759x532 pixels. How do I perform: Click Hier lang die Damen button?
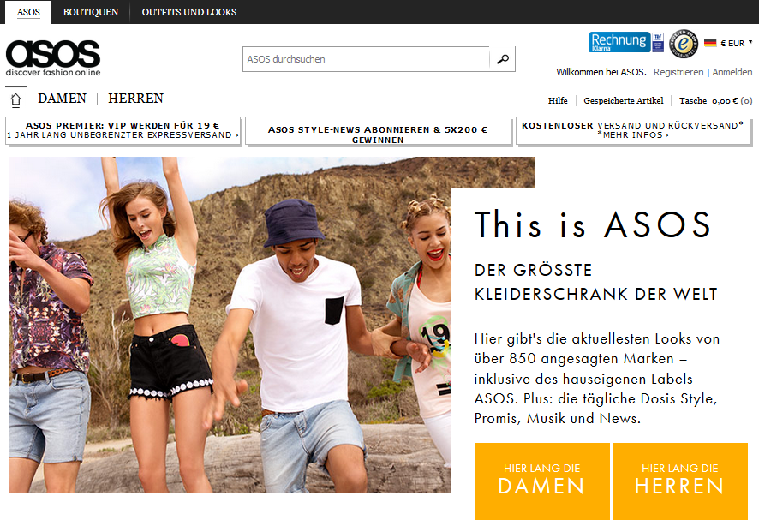pos(541,481)
